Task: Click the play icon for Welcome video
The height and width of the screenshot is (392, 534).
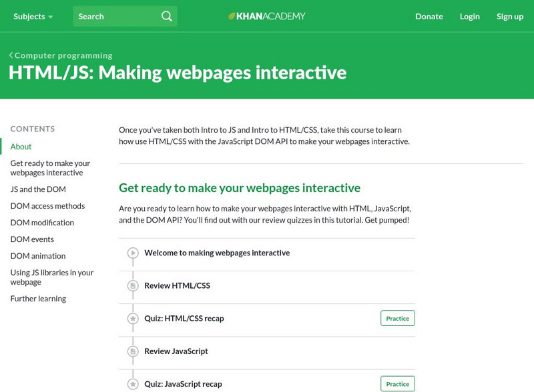Action: point(133,253)
